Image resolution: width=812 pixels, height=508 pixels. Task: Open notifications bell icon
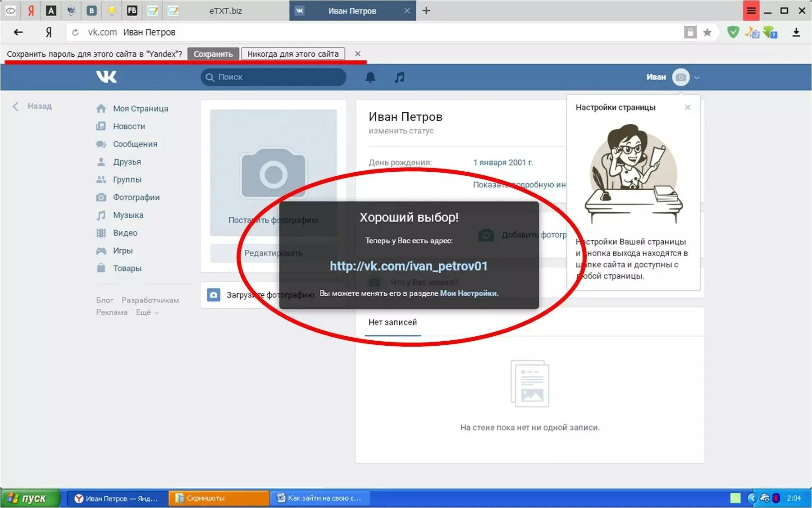(x=370, y=77)
